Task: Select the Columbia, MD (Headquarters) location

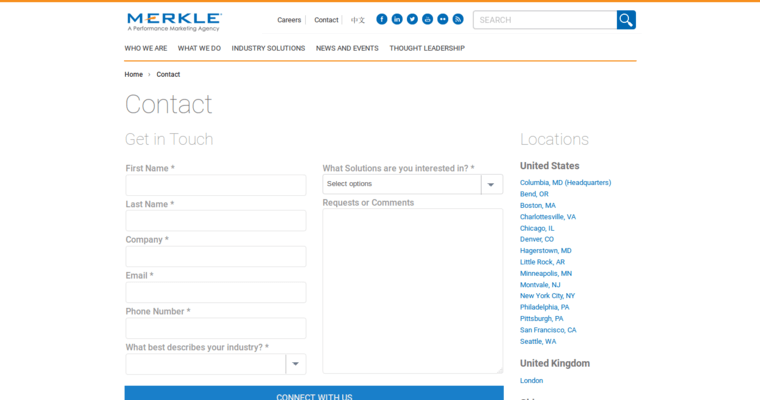Action: click(565, 182)
